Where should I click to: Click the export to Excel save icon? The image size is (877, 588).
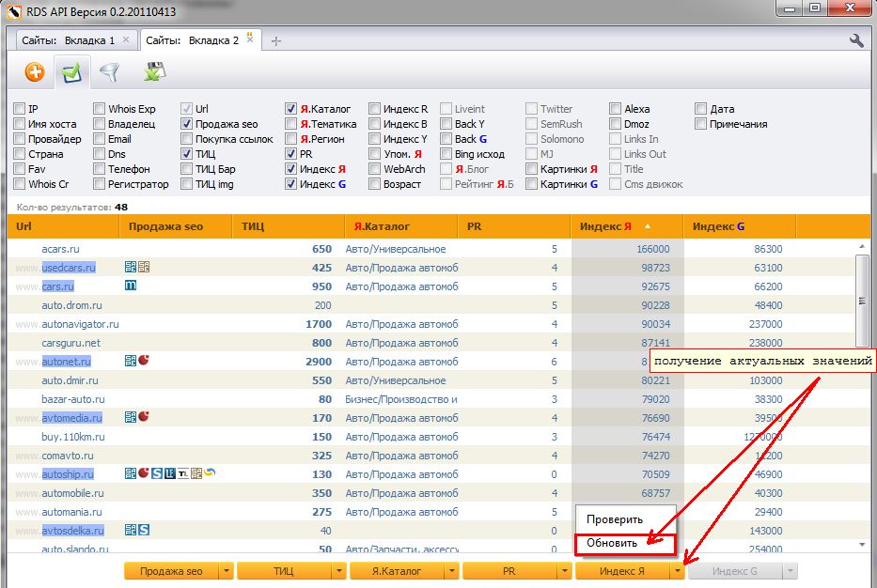coord(154,71)
